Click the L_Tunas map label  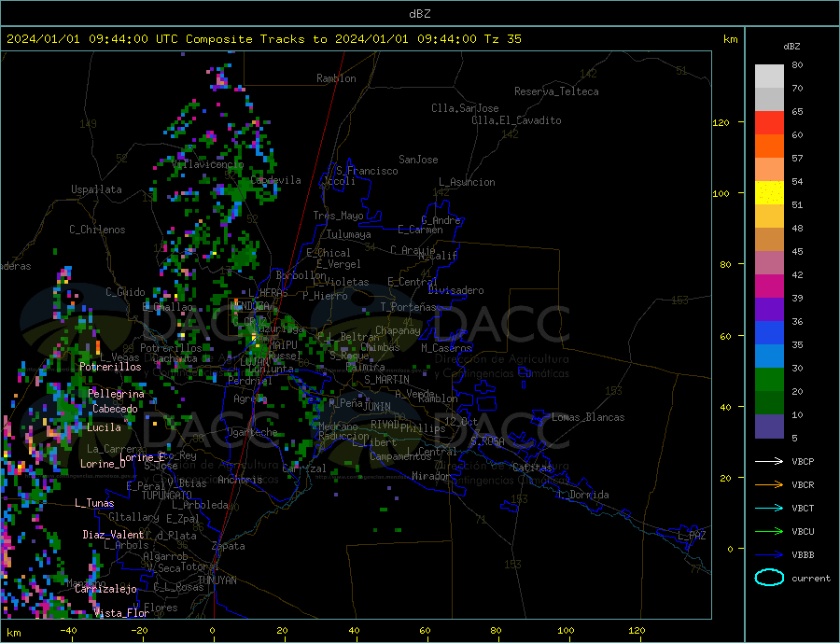(94, 503)
